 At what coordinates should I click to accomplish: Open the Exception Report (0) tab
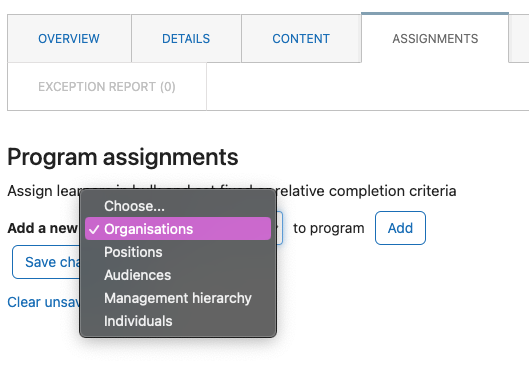(107, 87)
